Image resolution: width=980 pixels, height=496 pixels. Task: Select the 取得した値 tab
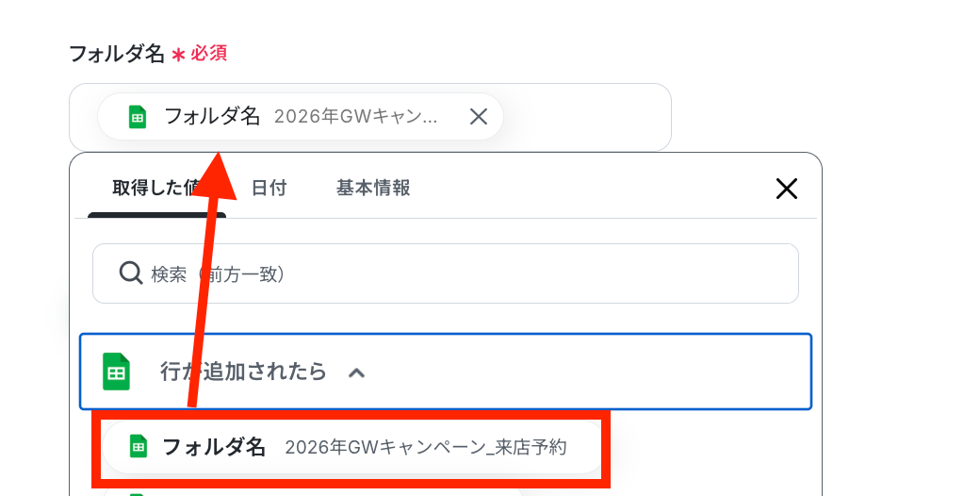pyautogui.click(x=156, y=188)
